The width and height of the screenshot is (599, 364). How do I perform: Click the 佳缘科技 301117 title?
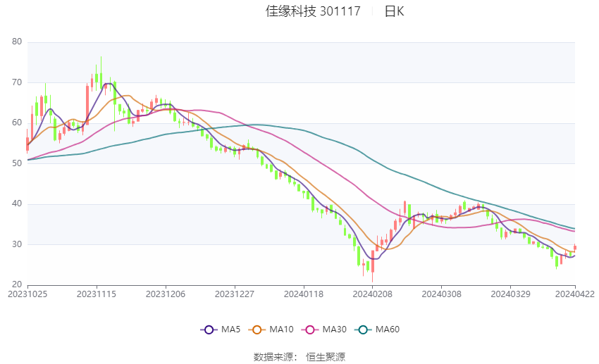coord(313,11)
